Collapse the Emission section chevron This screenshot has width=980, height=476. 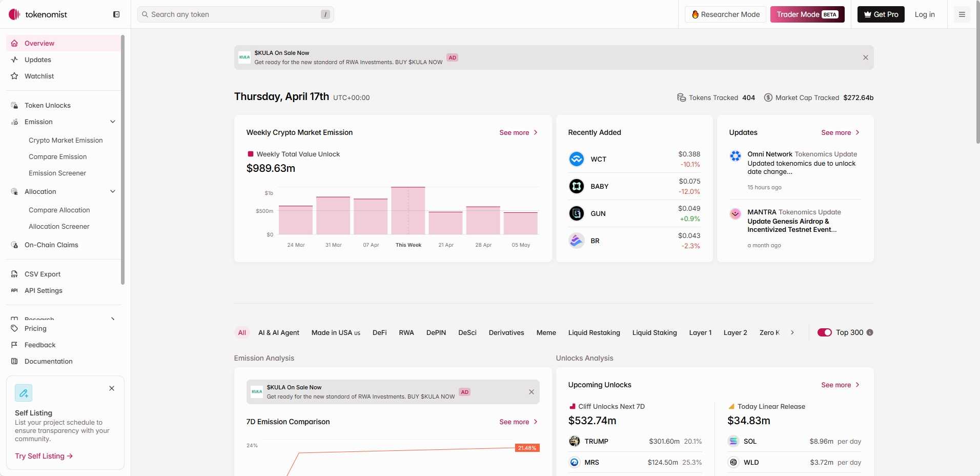point(112,122)
